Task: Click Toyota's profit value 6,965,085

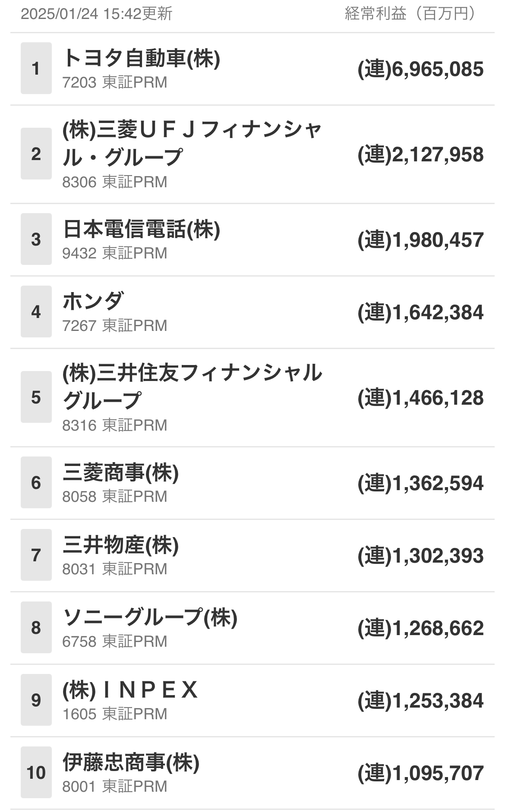Action: (420, 69)
